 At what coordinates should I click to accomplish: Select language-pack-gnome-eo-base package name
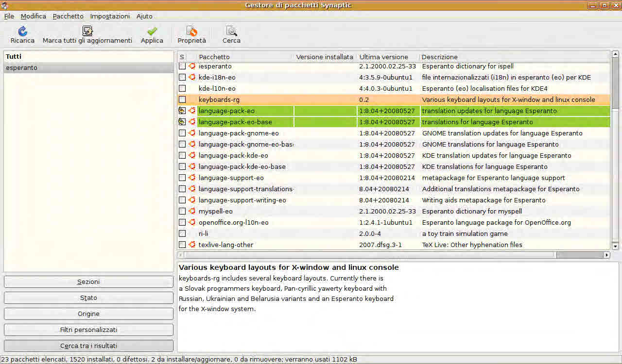click(246, 144)
